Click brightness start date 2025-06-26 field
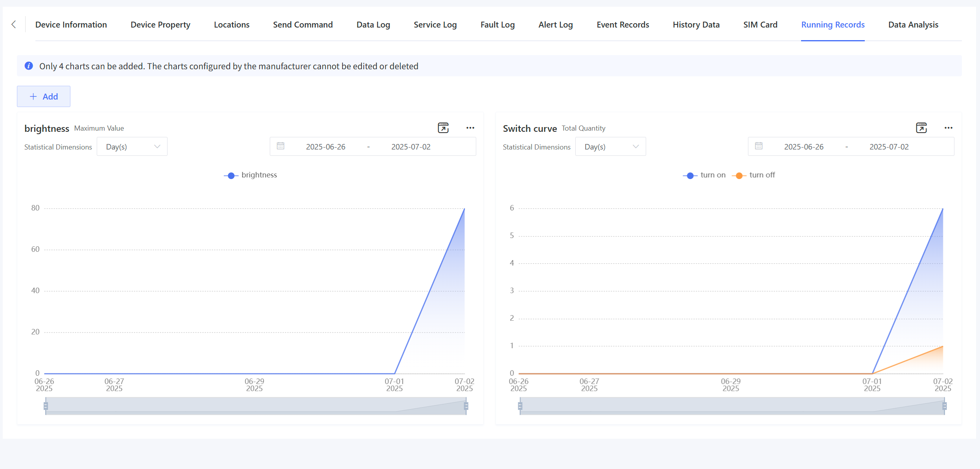The image size is (980, 469). point(326,147)
